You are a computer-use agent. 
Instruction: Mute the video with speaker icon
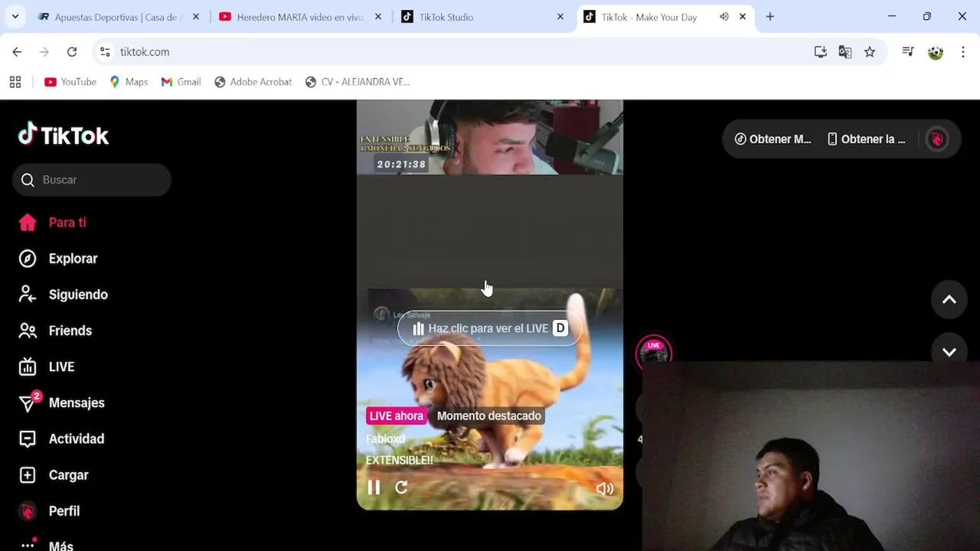point(605,488)
